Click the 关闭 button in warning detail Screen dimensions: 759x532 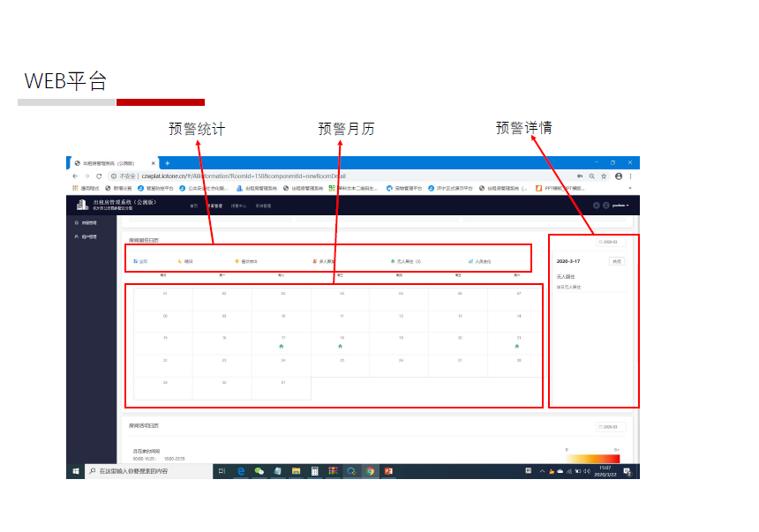click(x=617, y=261)
